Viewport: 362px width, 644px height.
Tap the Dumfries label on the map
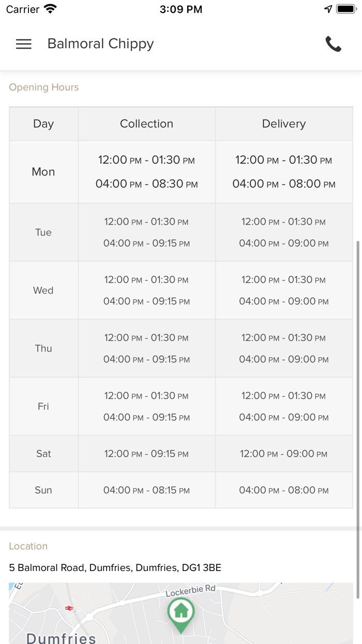[x=61, y=638]
